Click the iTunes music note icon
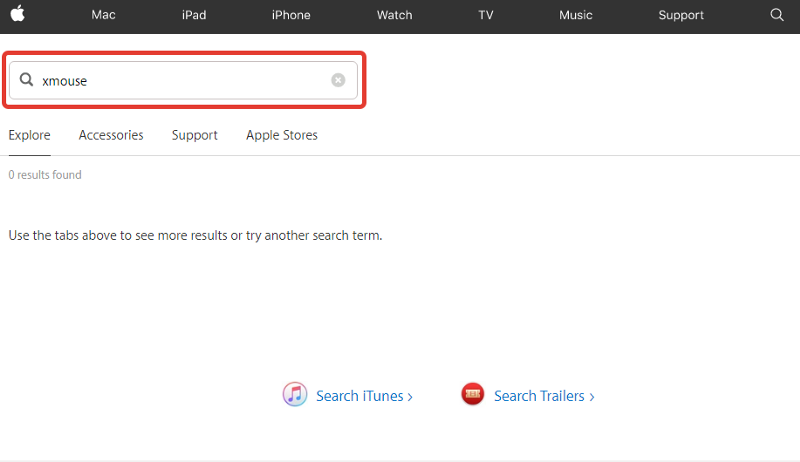This screenshot has width=800, height=462. coord(294,395)
